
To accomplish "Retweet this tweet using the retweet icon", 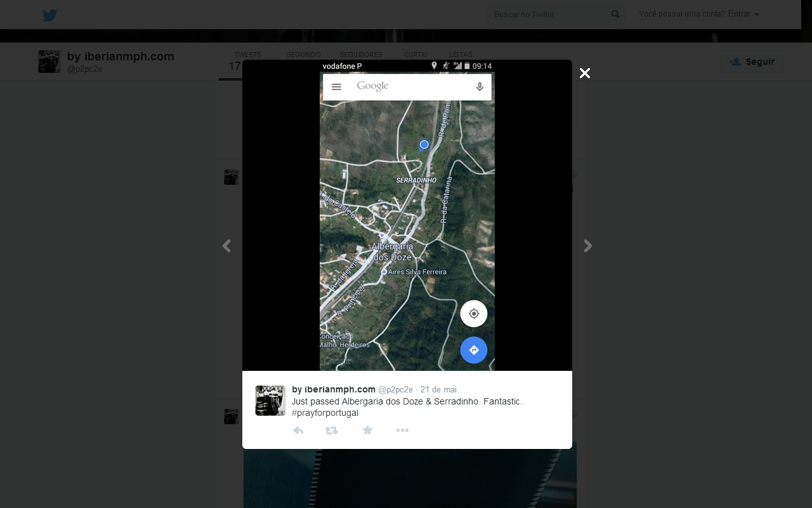I will tap(331, 431).
